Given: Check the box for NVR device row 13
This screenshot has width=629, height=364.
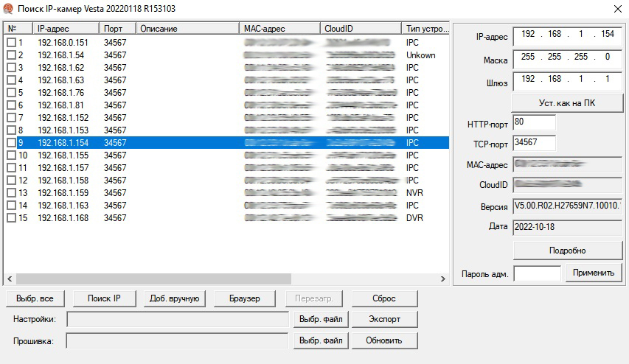Looking at the screenshot, I should click(11, 193).
